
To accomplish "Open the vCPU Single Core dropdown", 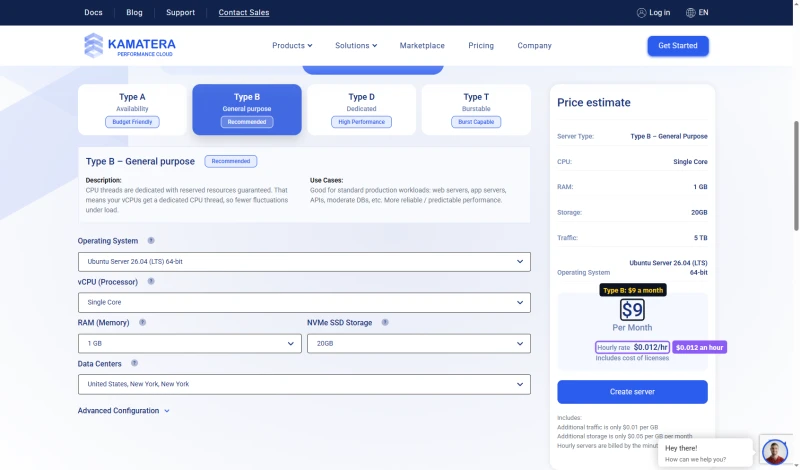I will click(x=304, y=303).
